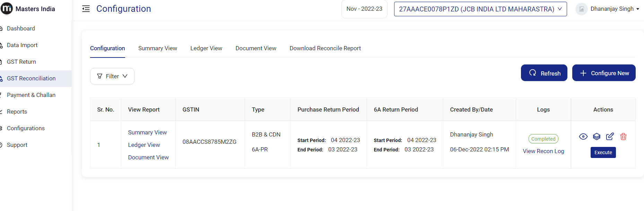Open the Download Reconcile Report tab
This screenshot has width=644, height=211.
coord(325,49)
